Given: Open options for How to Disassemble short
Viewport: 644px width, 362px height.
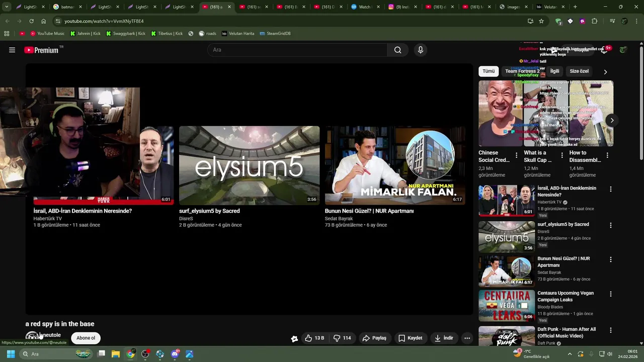Looking at the screenshot, I should click(x=607, y=155).
